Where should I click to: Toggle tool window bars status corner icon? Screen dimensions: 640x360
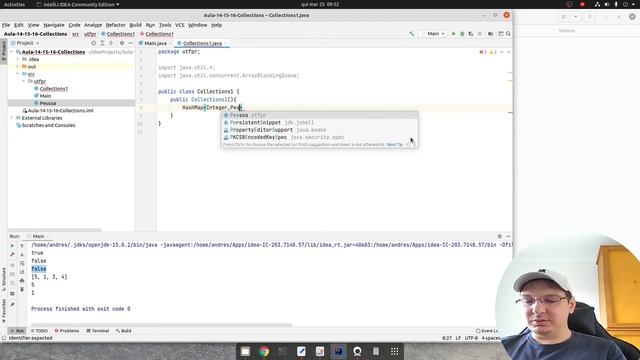pyautogui.click(x=4, y=338)
